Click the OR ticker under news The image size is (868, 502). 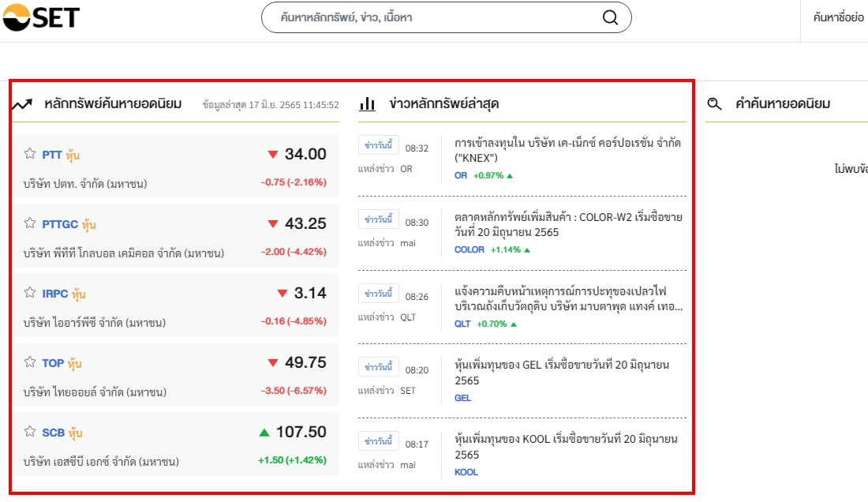pyautogui.click(x=461, y=175)
